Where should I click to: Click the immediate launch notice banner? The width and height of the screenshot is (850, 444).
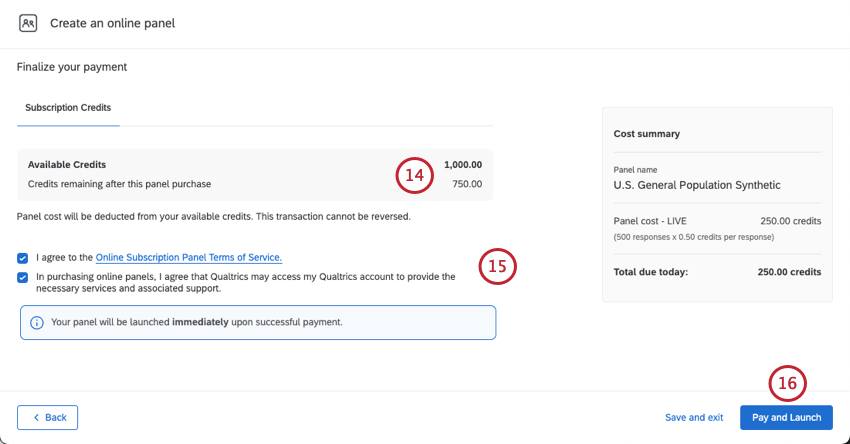[x=256, y=323]
